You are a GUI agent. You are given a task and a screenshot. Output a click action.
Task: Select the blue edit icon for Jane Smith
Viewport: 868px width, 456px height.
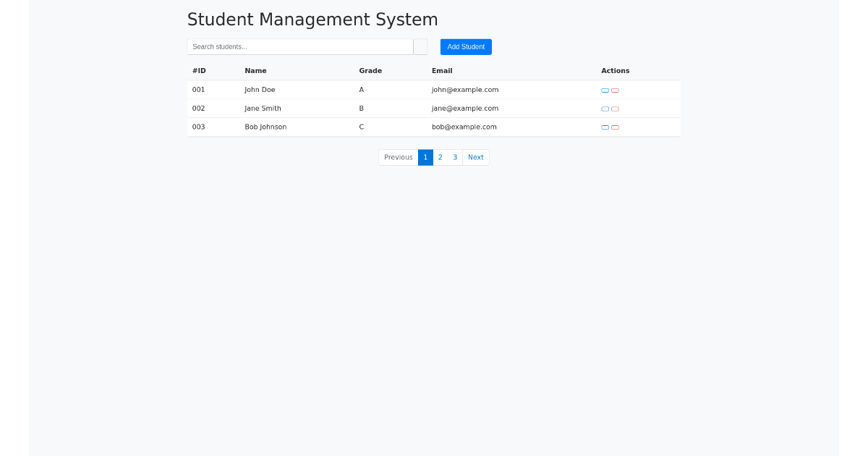tap(605, 109)
